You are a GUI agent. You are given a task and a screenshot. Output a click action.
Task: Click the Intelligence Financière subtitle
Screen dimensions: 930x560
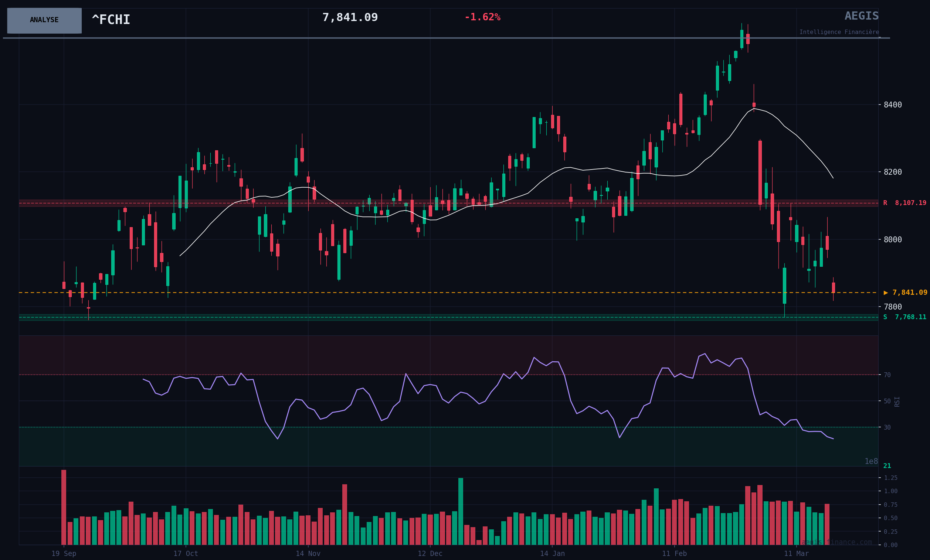coord(839,32)
